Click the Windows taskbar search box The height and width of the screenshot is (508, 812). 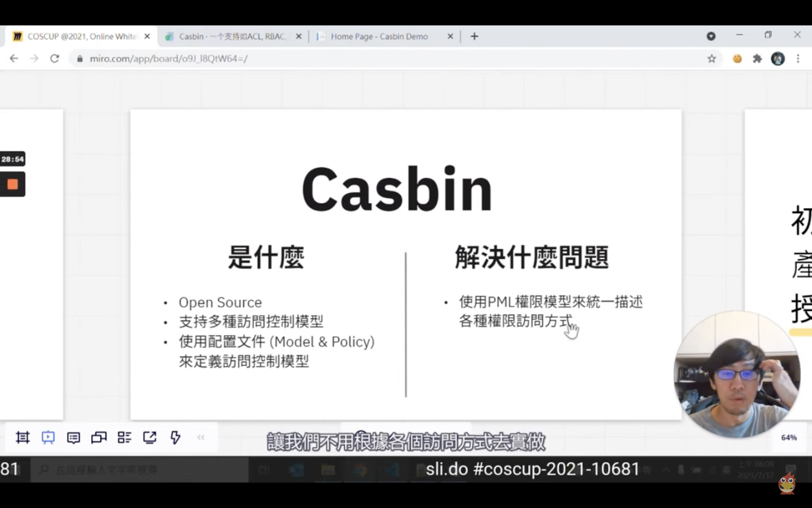(x=139, y=469)
